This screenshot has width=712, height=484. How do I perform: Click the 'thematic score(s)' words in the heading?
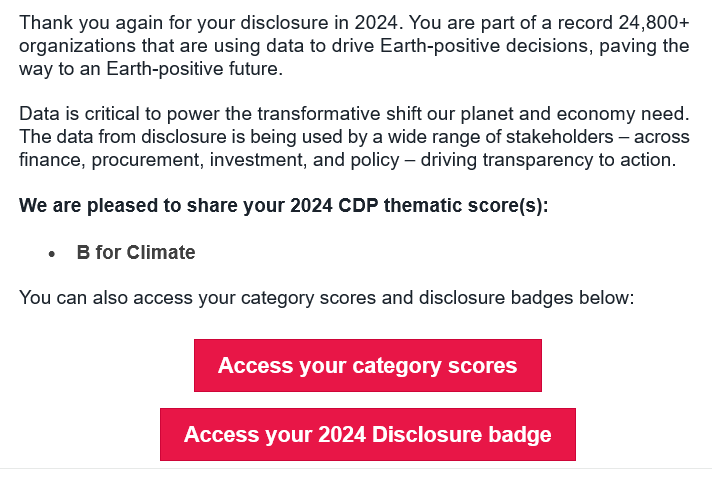tap(466, 206)
